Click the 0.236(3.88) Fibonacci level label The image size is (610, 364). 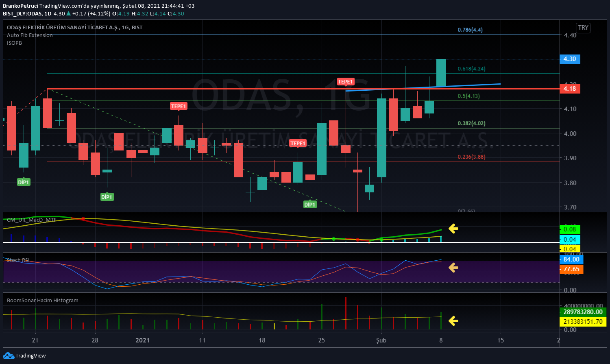tap(471, 157)
